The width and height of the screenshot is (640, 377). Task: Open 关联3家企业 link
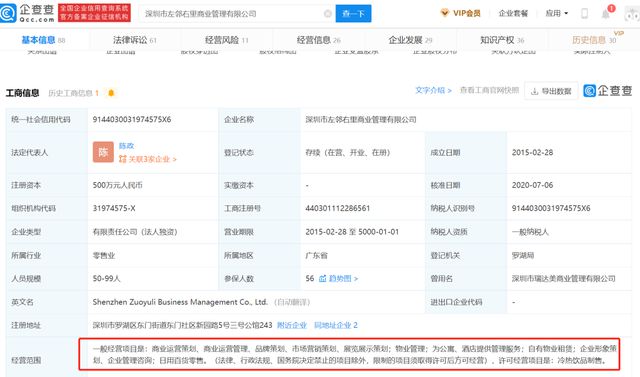click(147, 159)
